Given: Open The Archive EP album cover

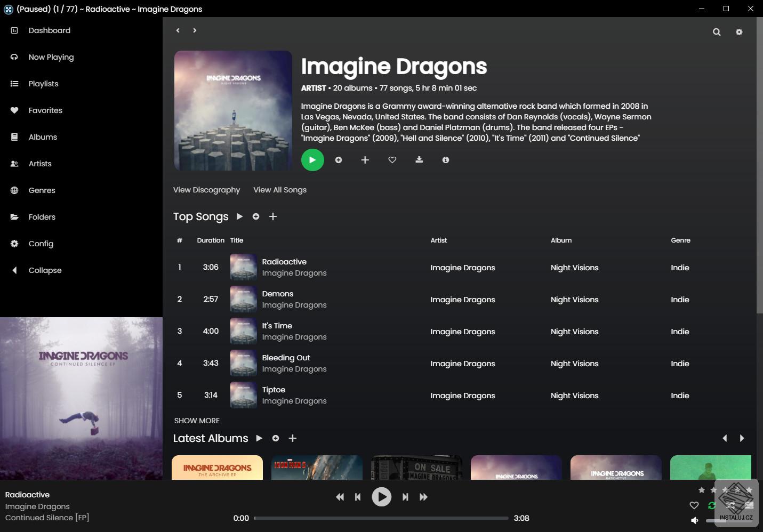Looking at the screenshot, I should [217, 467].
